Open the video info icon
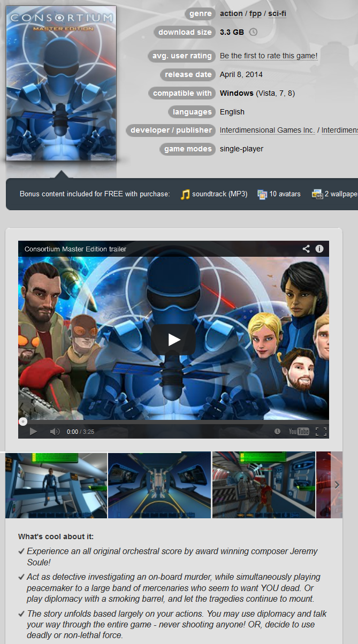358x644 pixels. (x=319, y=249)
